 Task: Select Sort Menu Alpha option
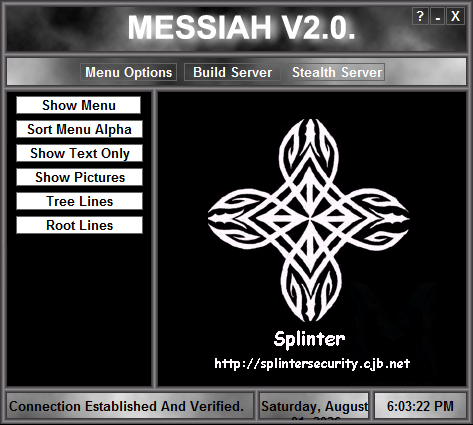pos(79,129)
